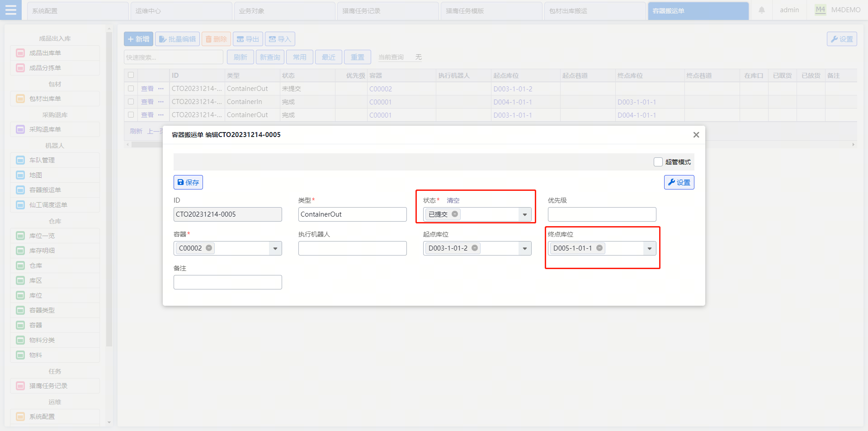Remove the 已提交 status tag
868x431 pixels.
[455, 214]
